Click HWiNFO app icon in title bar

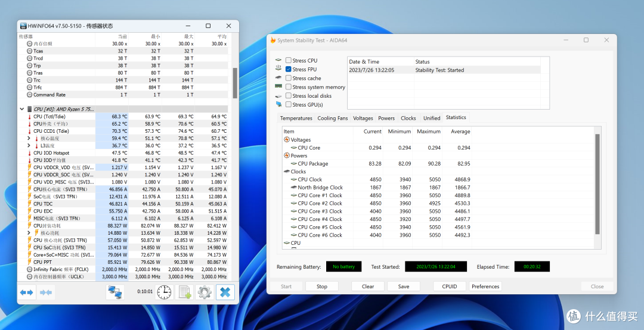pyautogui.click(x=23, y=26)
